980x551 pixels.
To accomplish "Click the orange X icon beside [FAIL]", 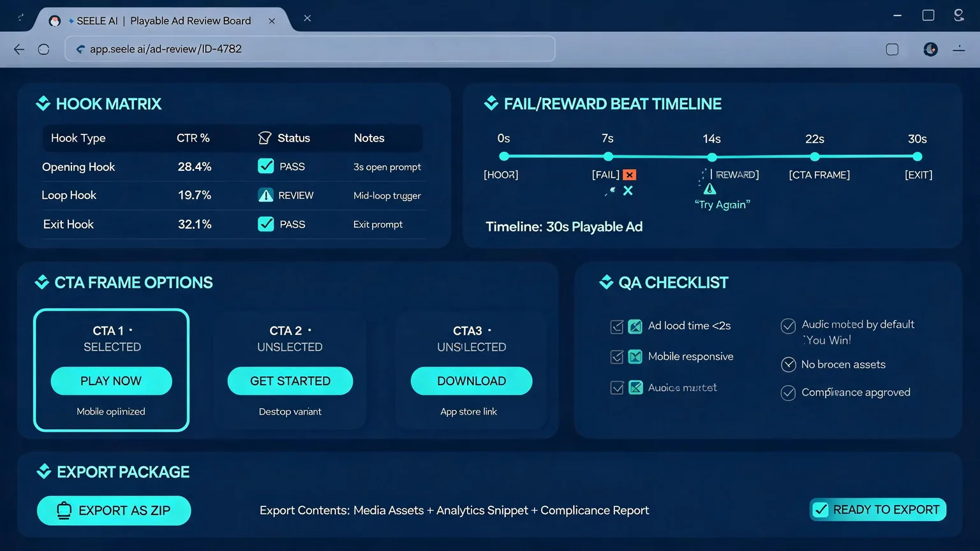I will point(630,175).
